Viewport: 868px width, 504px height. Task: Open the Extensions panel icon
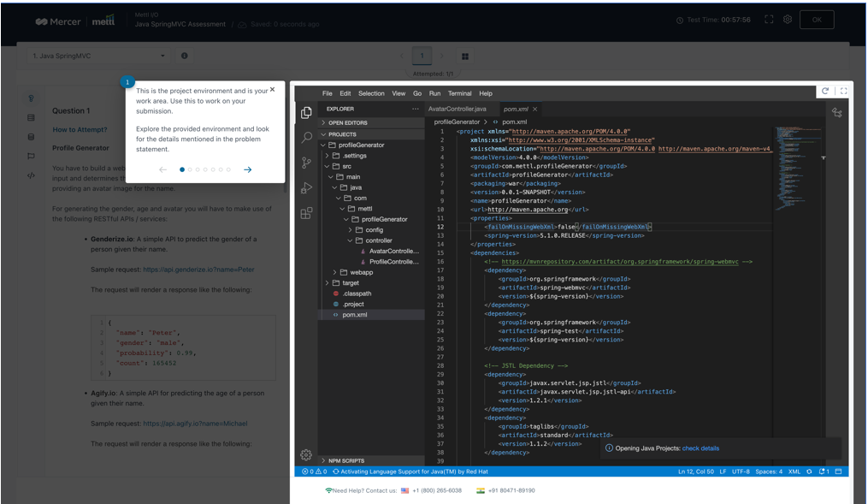click(x=305, y=213)
